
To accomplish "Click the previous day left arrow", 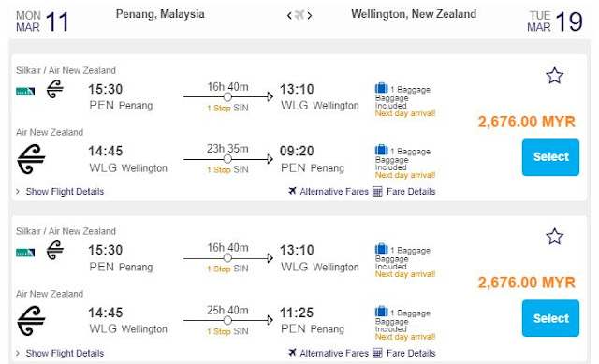I will click(289, 15).
